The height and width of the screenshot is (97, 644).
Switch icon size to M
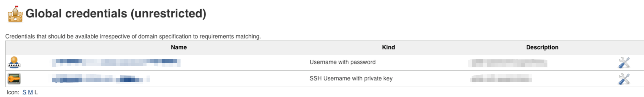[x=30, y=92]
